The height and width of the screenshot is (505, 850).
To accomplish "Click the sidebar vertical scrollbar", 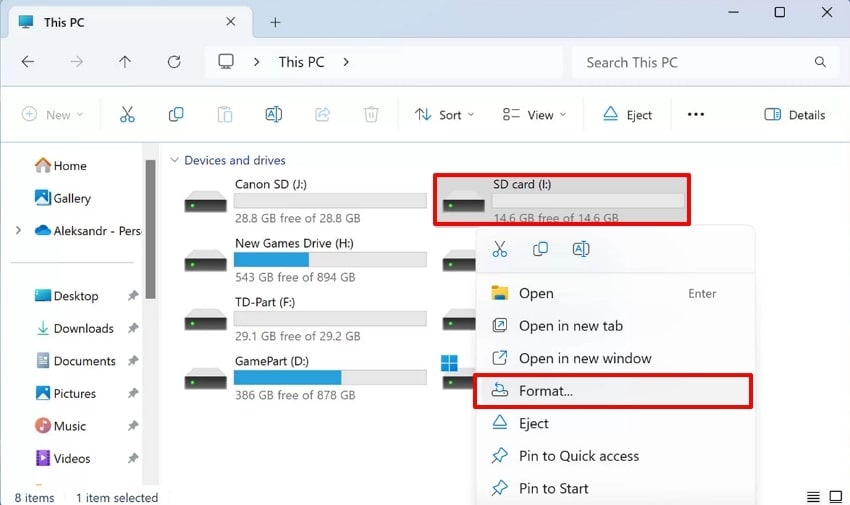I will (x=150, y=229).
